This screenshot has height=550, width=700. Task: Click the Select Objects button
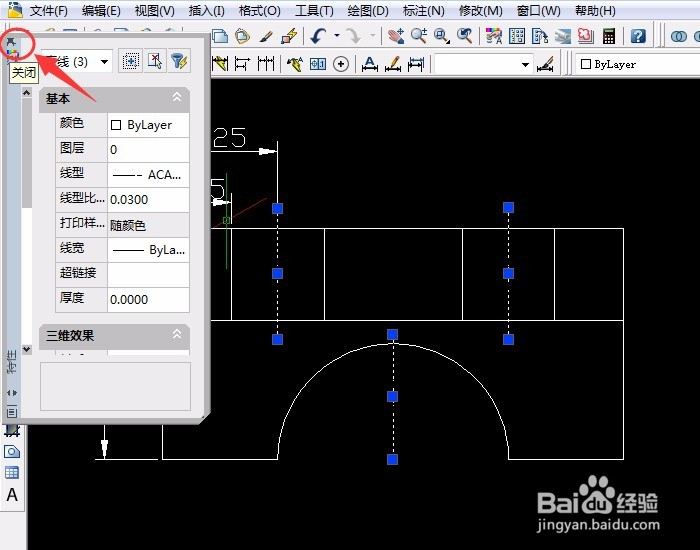coord(154,61)
